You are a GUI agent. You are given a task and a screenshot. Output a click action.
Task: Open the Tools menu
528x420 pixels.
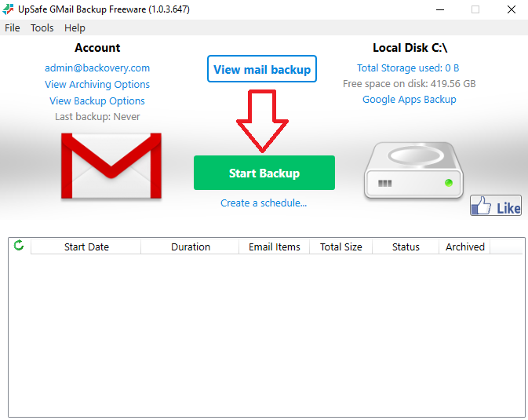42,28
